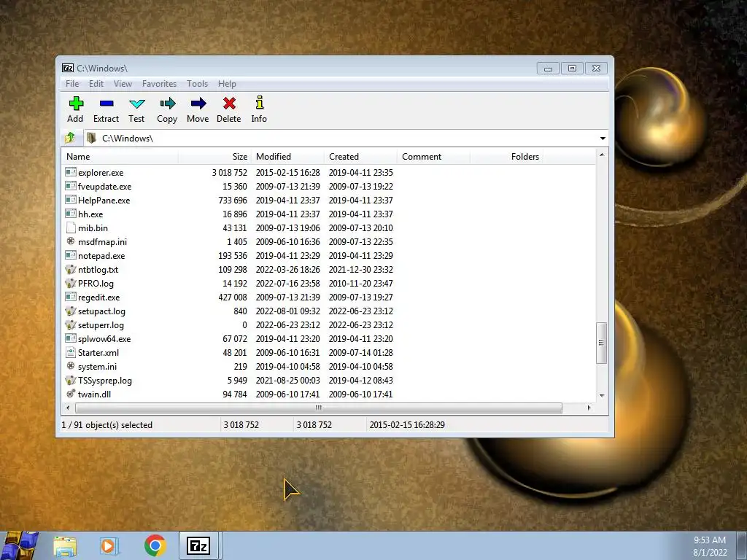Click the 7z title bar icon
The image size is (747, 560).
click(68, 68)
